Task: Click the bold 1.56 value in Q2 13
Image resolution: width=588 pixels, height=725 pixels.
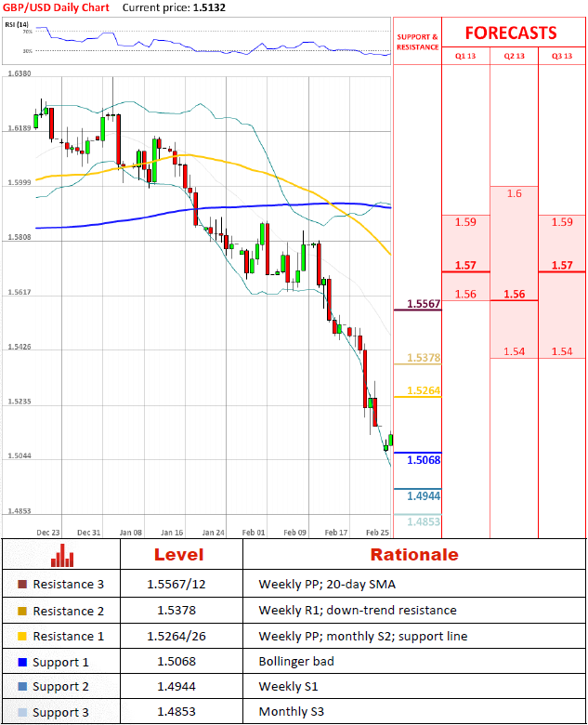Action: coord(514,294)
